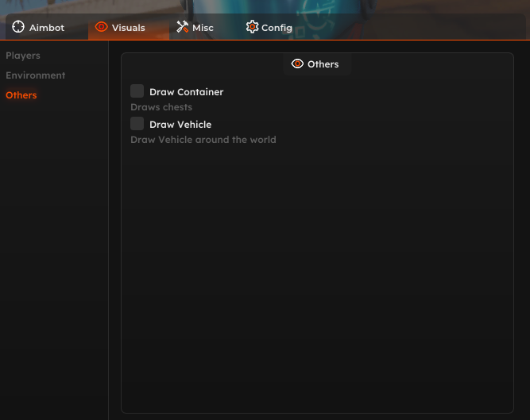Select Environment in the left sidebar

coord(36,75)
